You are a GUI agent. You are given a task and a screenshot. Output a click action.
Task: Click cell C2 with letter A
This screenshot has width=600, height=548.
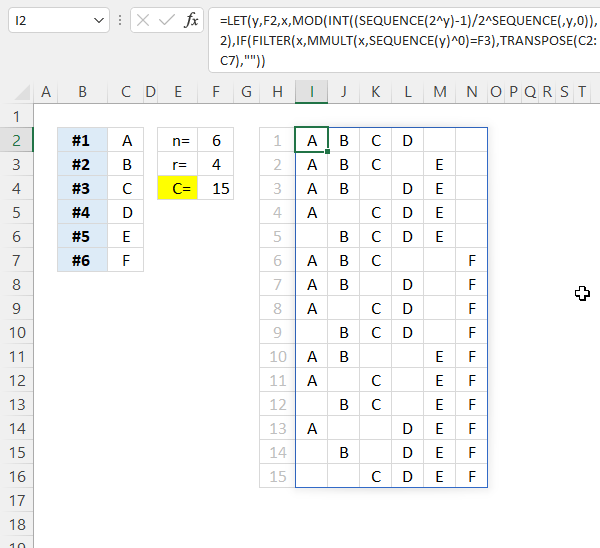126,140
